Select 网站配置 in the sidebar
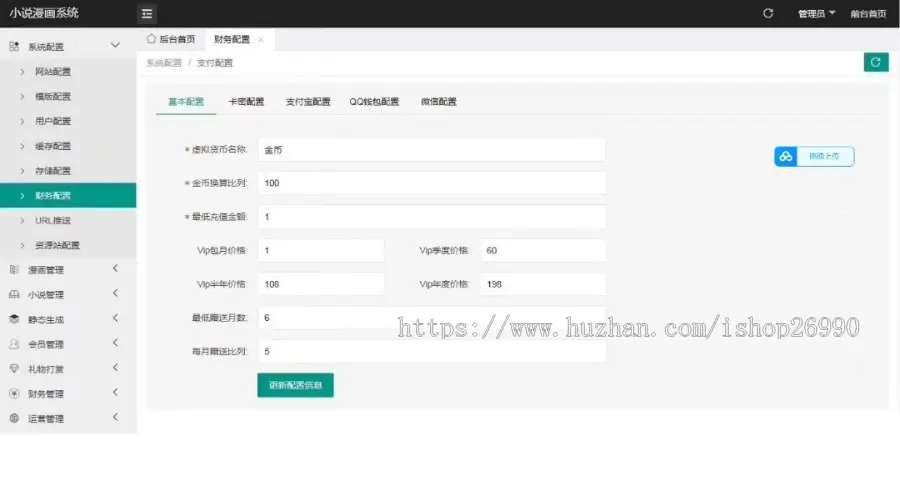900x481 pixels. coord(53,72)
